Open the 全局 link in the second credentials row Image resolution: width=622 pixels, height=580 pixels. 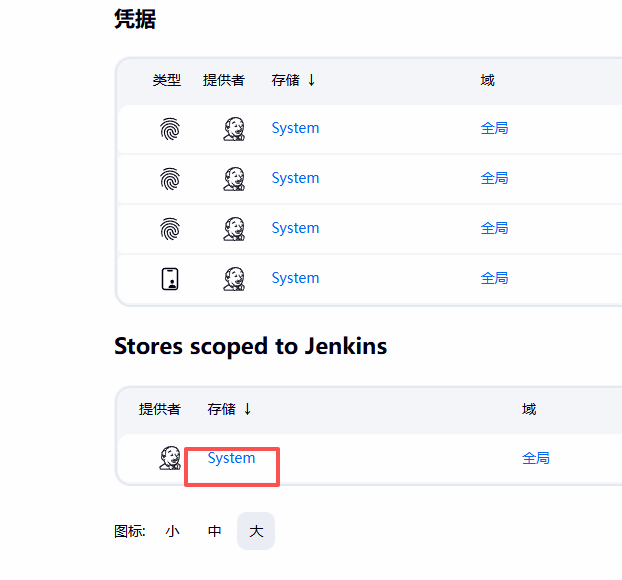click(x=494, y=178)
